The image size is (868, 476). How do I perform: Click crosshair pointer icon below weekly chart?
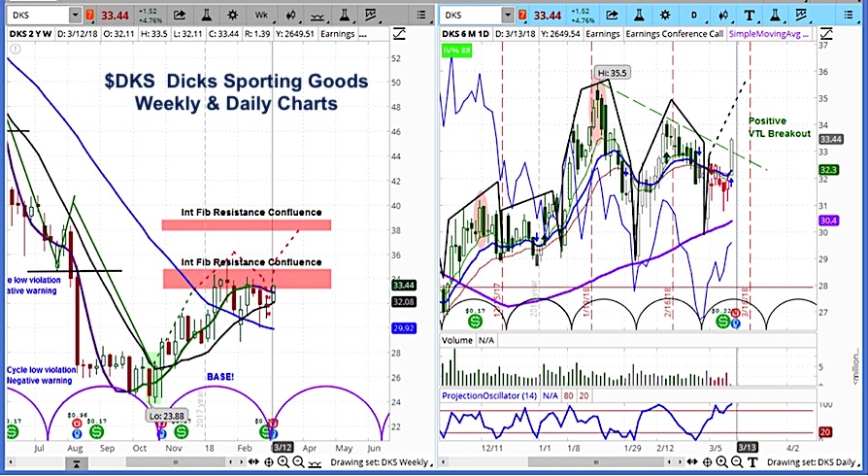click(269, 462)
